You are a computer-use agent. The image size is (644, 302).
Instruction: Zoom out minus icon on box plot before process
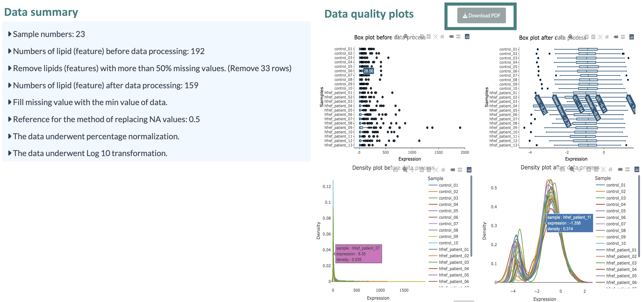click(428, 37)
